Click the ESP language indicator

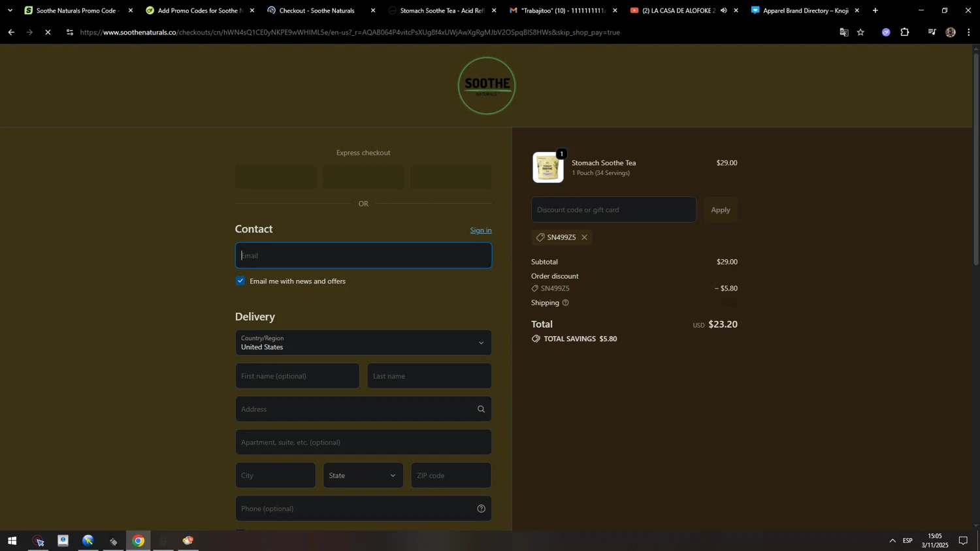[907, 541]
